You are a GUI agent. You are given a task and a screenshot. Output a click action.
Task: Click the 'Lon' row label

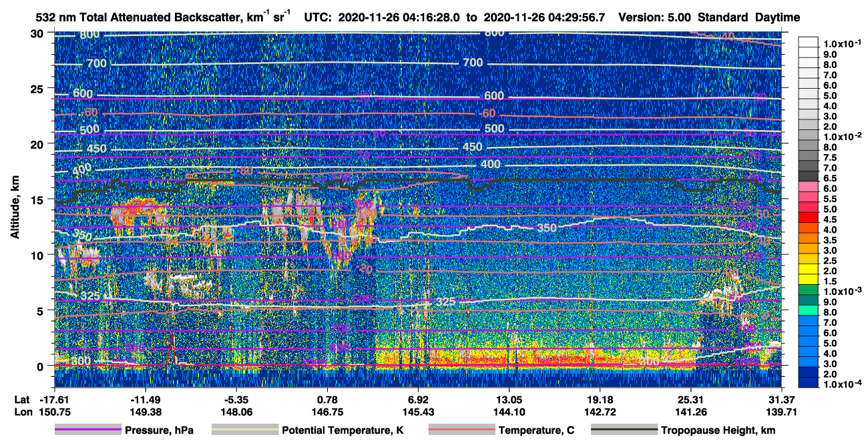[23, 412]
